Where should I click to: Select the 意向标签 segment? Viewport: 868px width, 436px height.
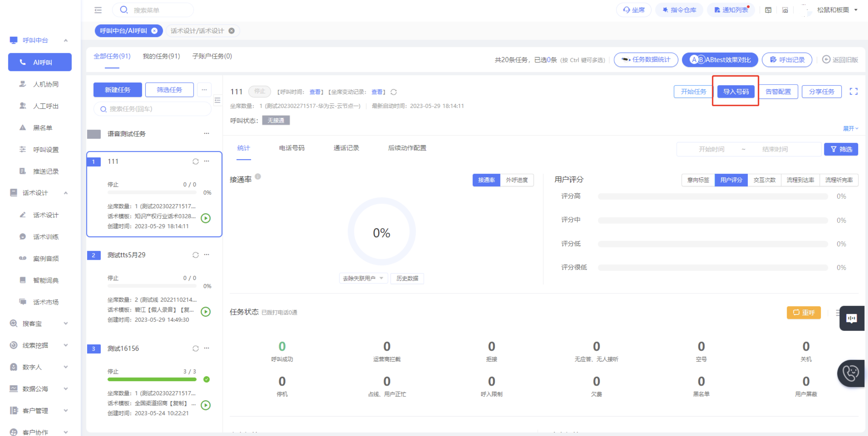point(698,180)
